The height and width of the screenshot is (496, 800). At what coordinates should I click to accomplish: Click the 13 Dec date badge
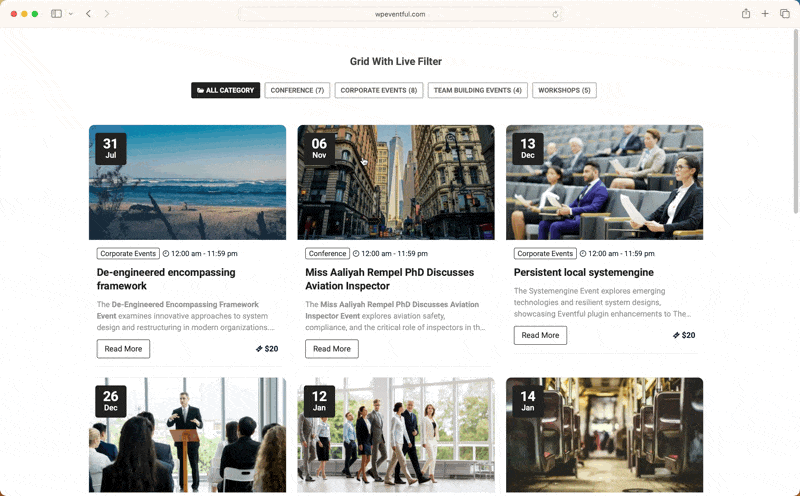pyautogui.click(x=528, y=148)
